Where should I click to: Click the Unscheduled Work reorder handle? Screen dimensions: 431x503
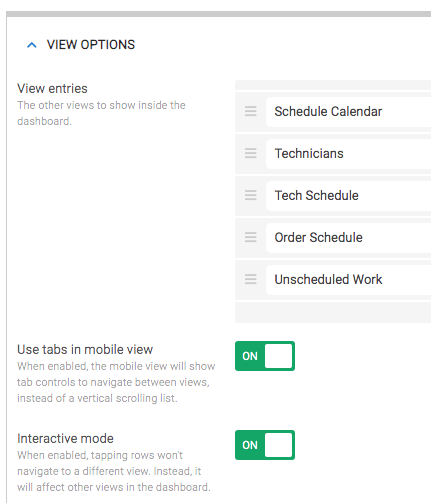(x=251, y=279)
